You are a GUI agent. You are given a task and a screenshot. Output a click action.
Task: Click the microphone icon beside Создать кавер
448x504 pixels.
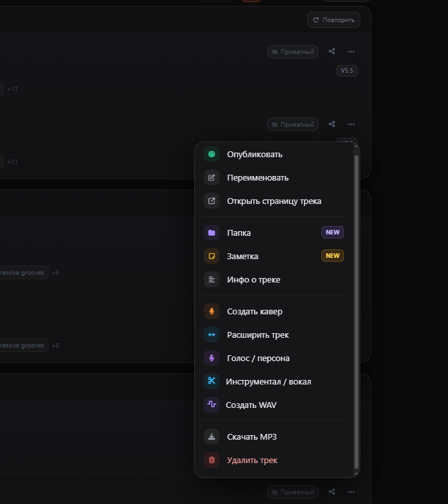click(x=212, y=312)
